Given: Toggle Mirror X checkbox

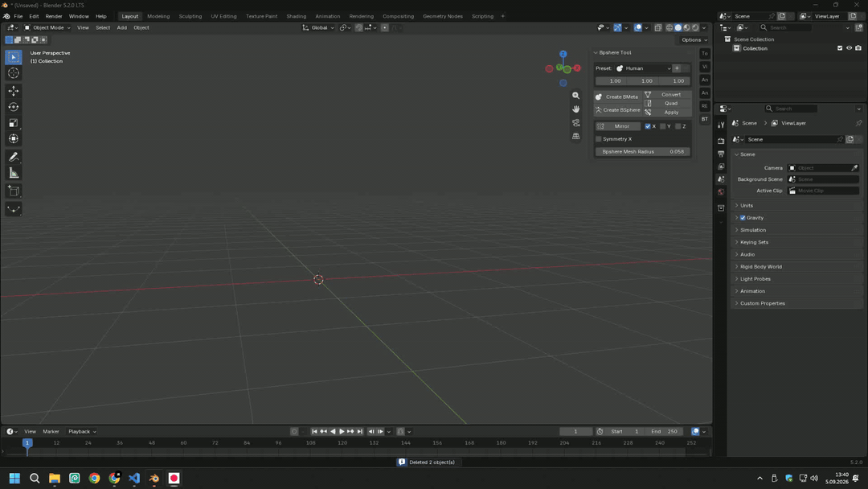Looking at the screenshot, I should 648,126.
